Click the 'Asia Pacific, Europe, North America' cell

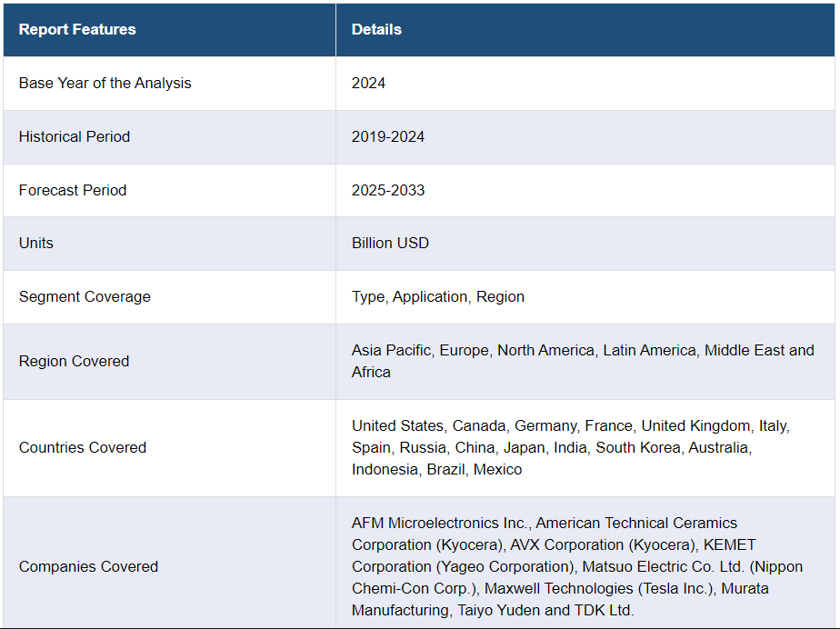click(585, 362)
